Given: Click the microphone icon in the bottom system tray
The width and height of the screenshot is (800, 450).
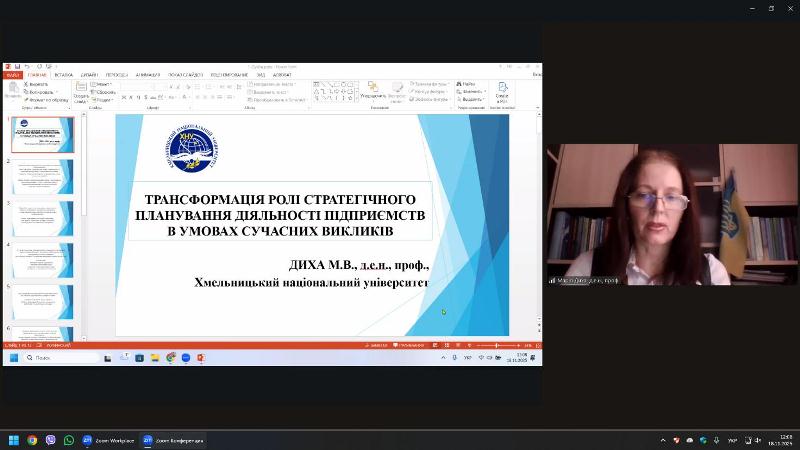Looking at the screenshot, I should [716, 440].
